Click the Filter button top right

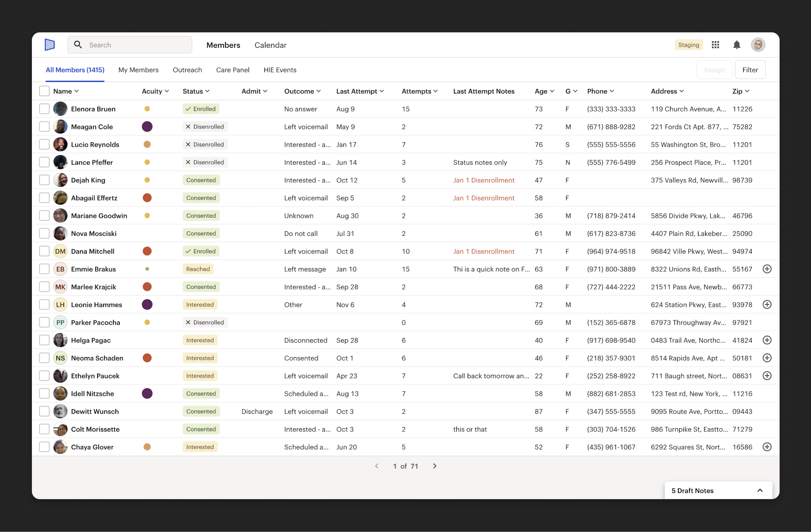click(x=750, y=69)
